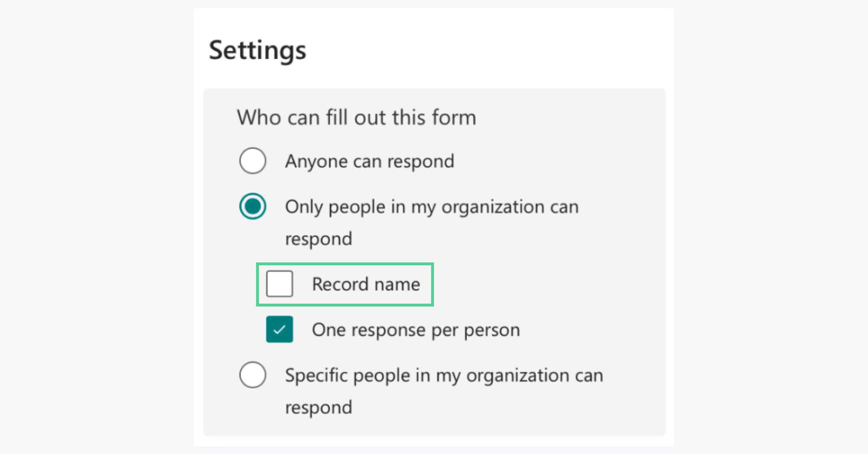Select the "Anyone can respond" radio button
This screenshot has width=868, height=454.
(252, 160)
